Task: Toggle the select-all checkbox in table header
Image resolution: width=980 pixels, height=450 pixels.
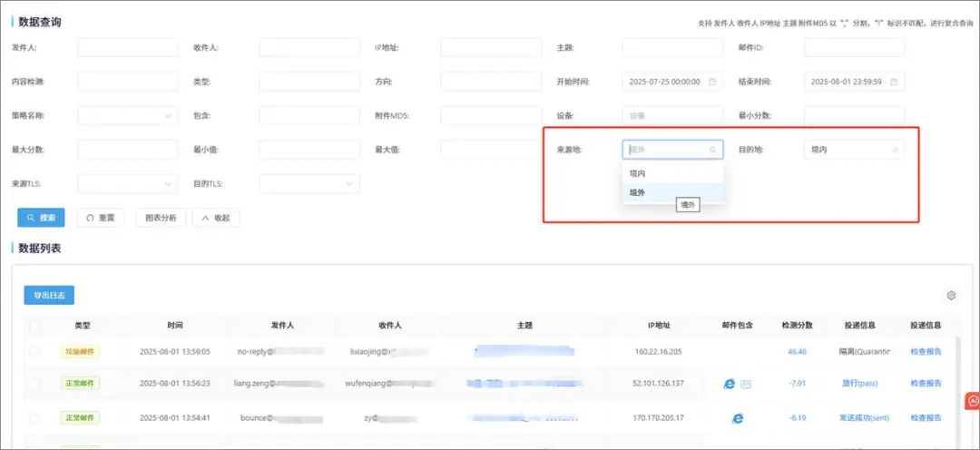Action: 34,325
